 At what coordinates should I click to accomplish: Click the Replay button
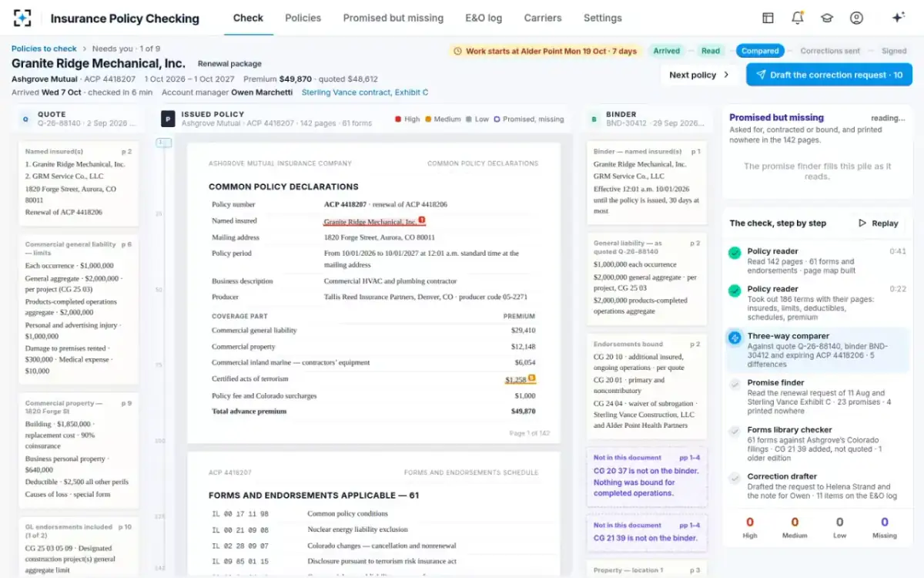(879, 223)
